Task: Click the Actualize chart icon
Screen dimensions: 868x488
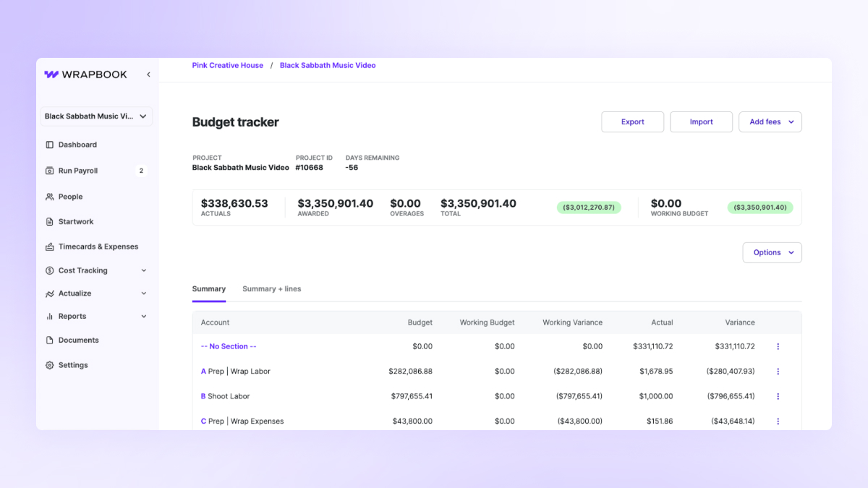Action: pyautogui.click(x=50, y=294)
